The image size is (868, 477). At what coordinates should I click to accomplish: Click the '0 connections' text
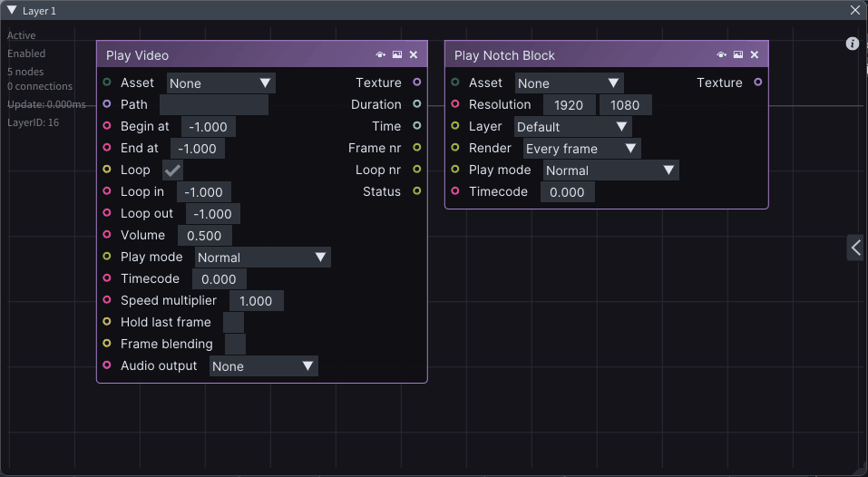40,86
